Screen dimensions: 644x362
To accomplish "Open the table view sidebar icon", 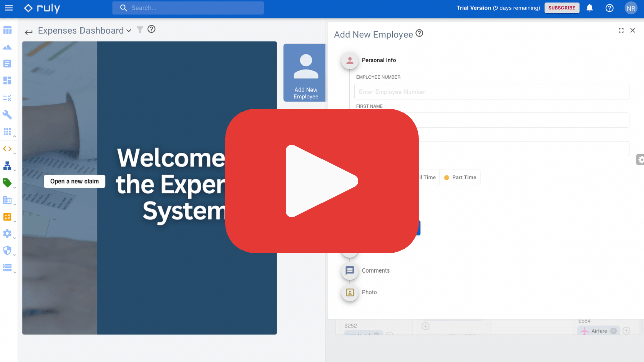I will click(7, 30).
